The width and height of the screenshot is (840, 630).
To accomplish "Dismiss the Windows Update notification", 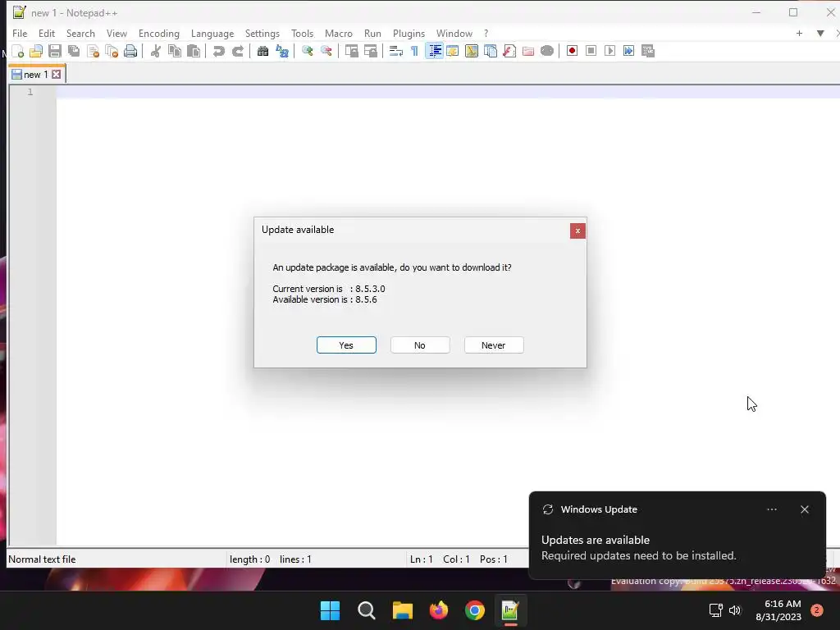I will (x=805, y=509).
